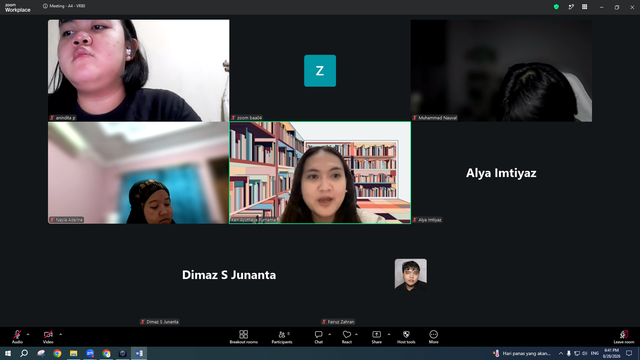Open the meeting info icon beside Meeting title
The image size is (640, 360).
(45, 6)
